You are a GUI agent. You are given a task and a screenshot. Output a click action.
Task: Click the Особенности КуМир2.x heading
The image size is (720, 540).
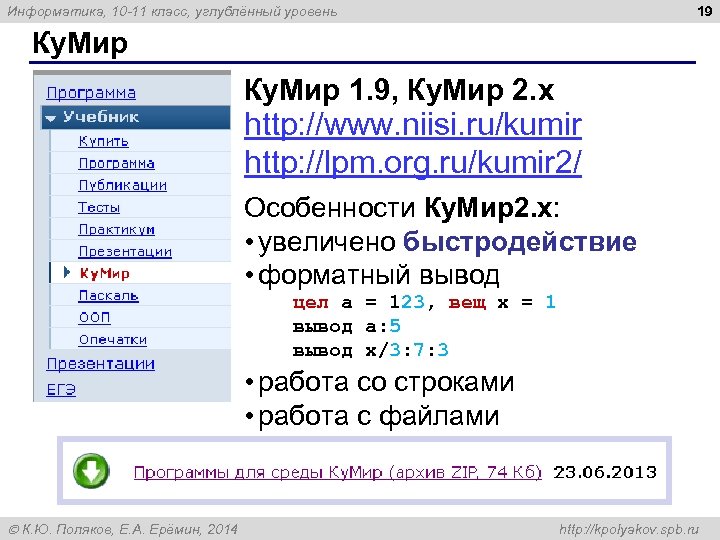click(x=402, y=208)
